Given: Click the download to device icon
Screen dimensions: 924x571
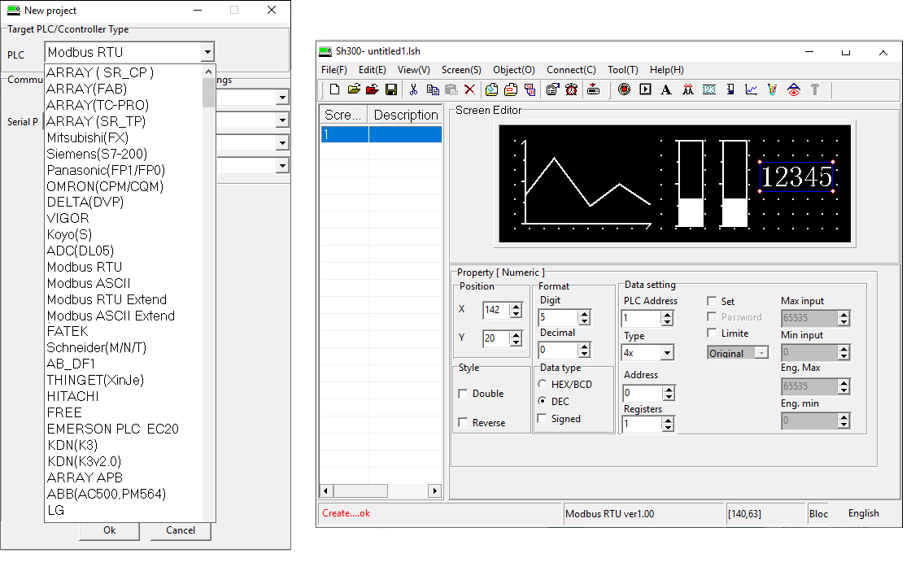Looking at the screenshot, I should (x=594, y=89).
